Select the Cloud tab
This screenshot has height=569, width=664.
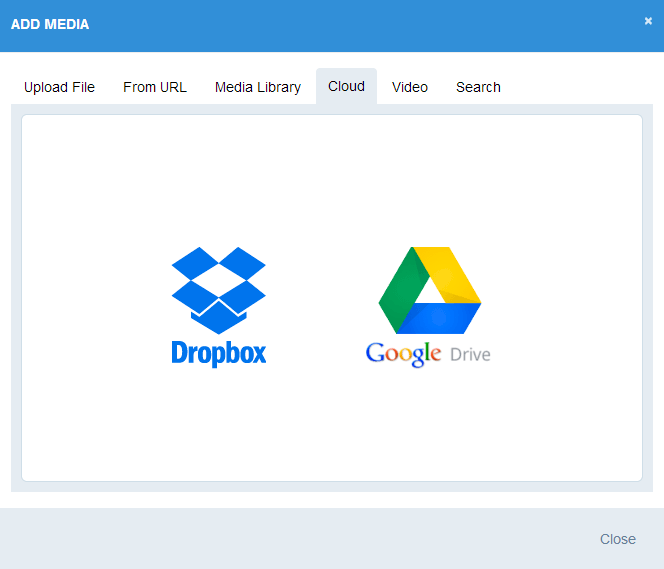pyautogui.click(x=346, y=86)
